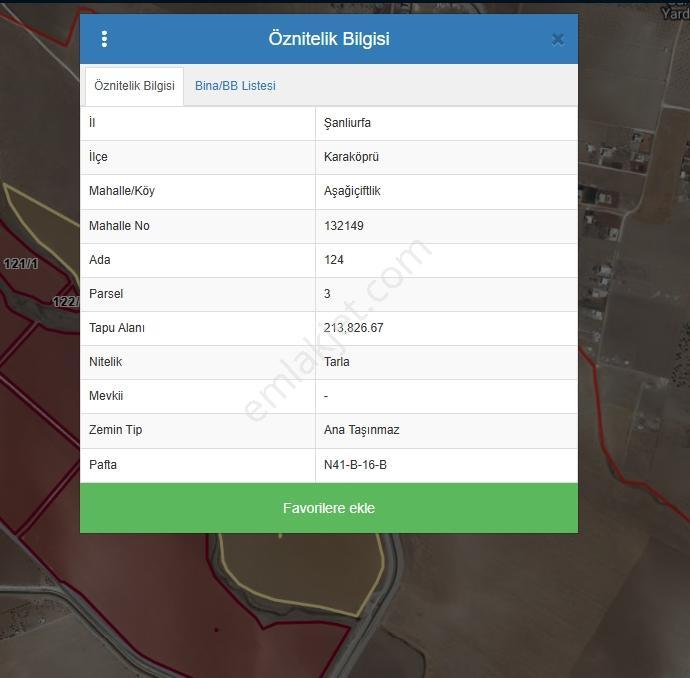Select the Şanlıurfa province value
This screenshot has width=690, height=678.
pyautogui.click(x=347, y=123)
